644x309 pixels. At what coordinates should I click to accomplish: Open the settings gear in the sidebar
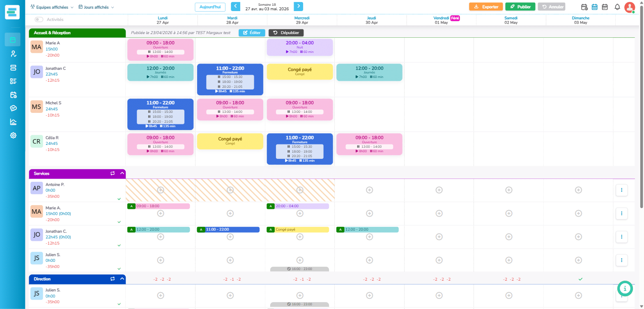point(13,135)
